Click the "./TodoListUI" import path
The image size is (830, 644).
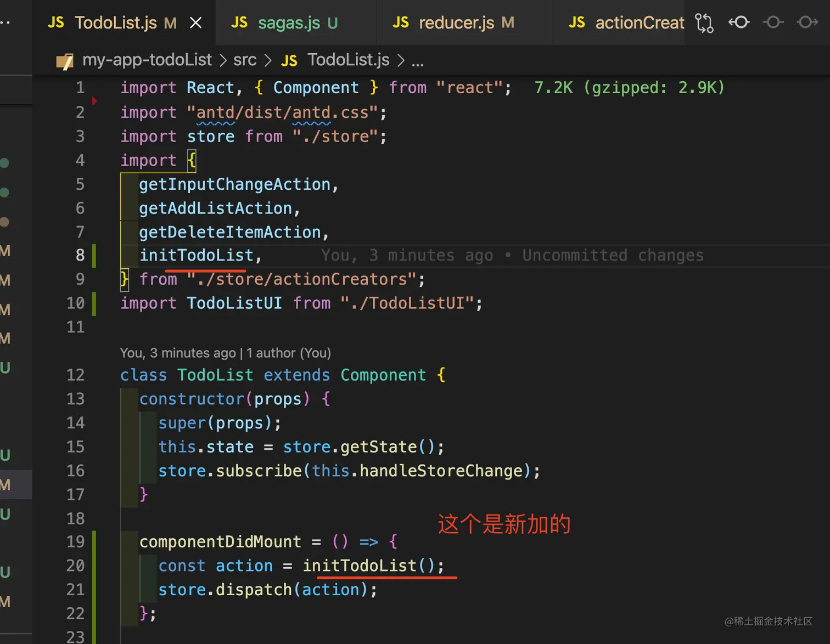(407, 303)
